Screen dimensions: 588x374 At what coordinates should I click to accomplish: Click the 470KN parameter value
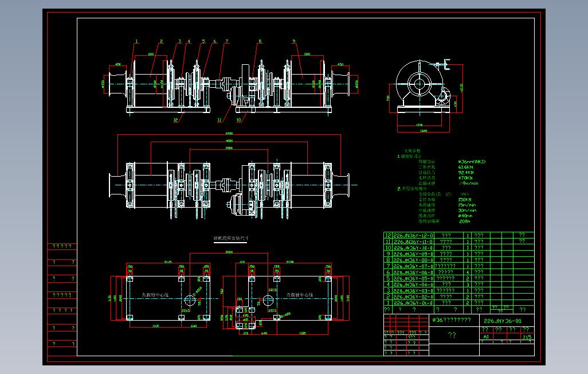pyautogui.click(x=465, y=178)
